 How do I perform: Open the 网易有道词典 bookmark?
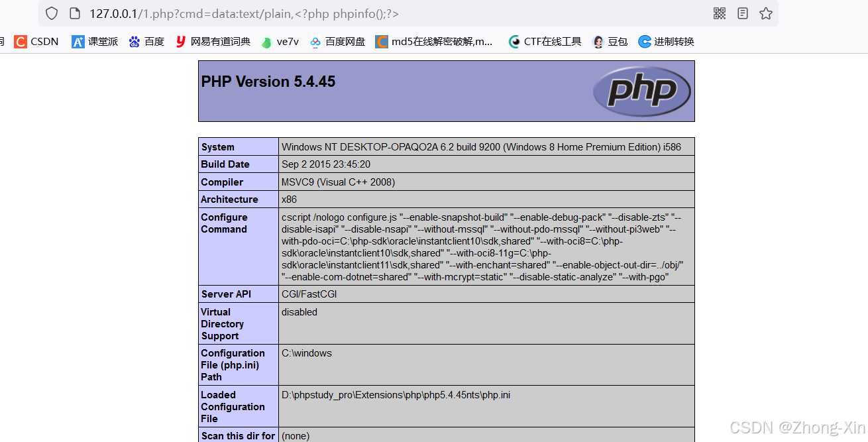coord(213,42)
